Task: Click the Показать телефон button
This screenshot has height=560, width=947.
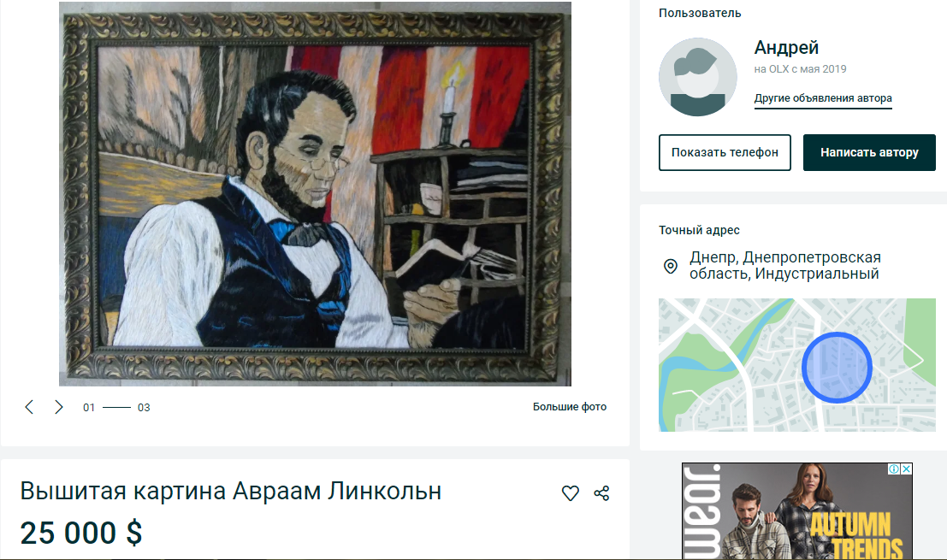Action: click(725, 153)
